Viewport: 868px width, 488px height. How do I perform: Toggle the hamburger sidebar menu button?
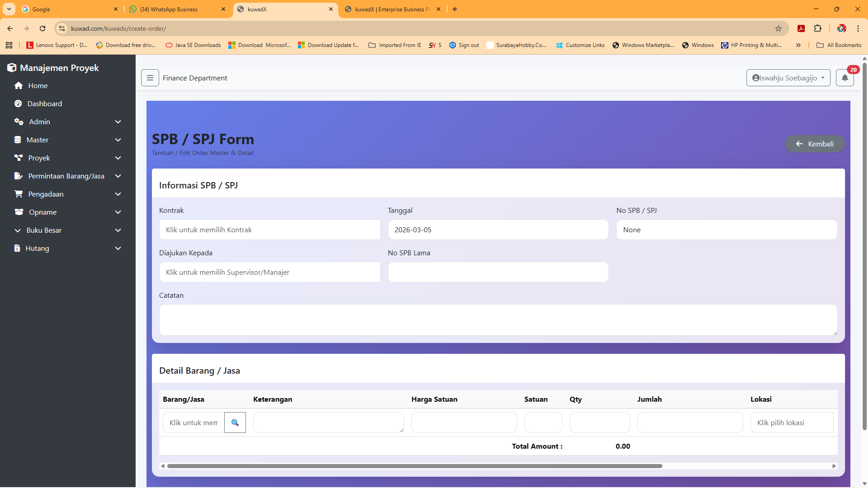click(x=150, y=78)
